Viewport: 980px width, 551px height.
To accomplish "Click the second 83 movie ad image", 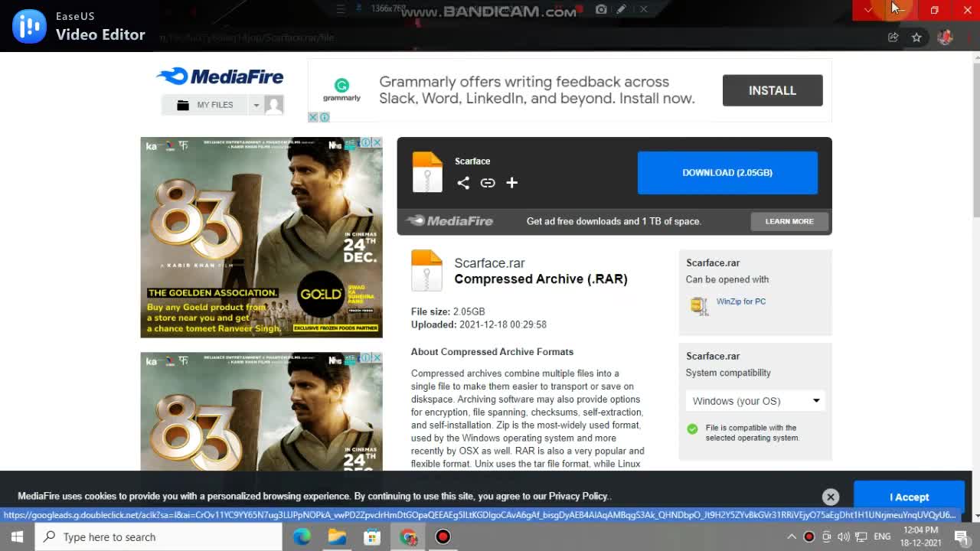I will click(261, 412).
